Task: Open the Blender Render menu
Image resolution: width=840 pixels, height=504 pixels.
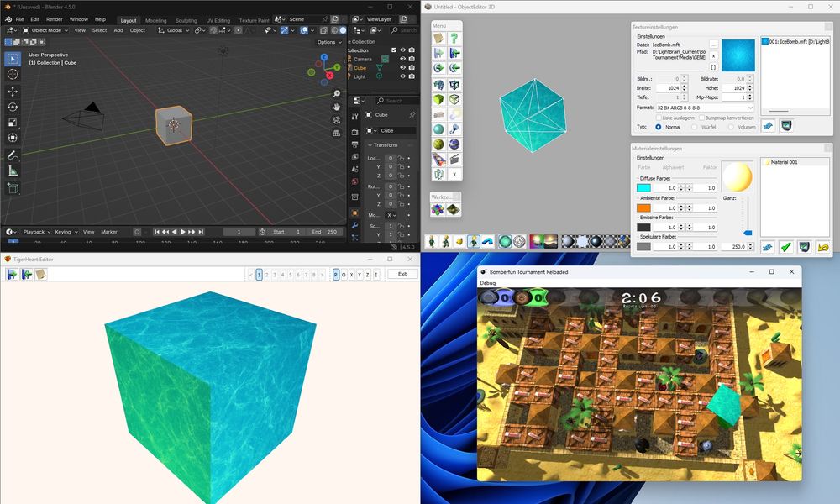Action: coord(54,19)
